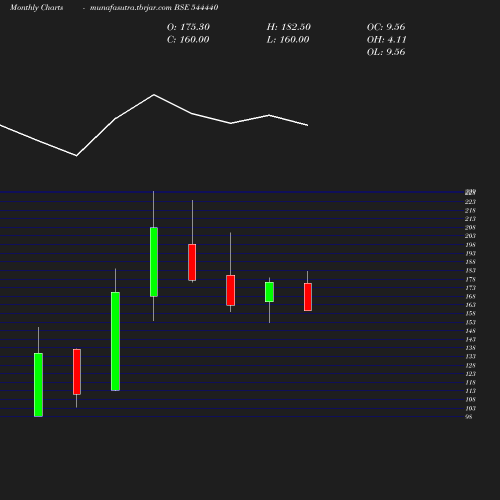Image resolution: width=500 pixels, height=500 pixels.
Task: Click the white line's lowest trough point
Action: pyautogui.click(x=76, y=156)
